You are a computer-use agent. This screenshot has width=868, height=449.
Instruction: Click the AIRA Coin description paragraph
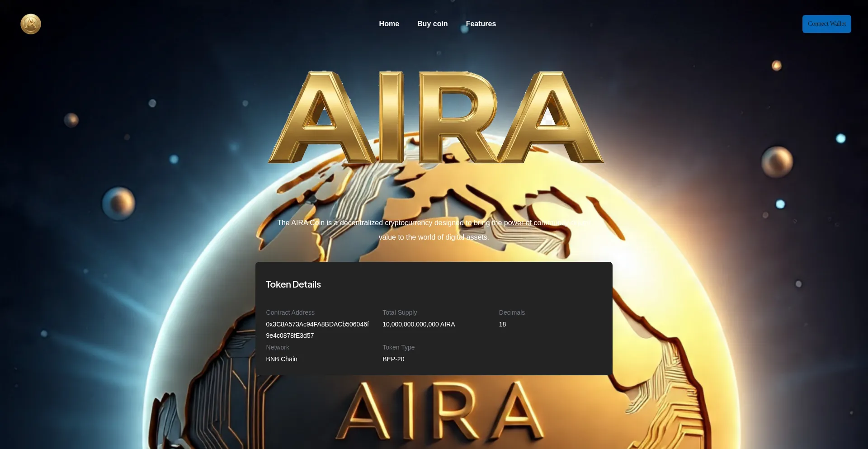(x=434, y=230)
